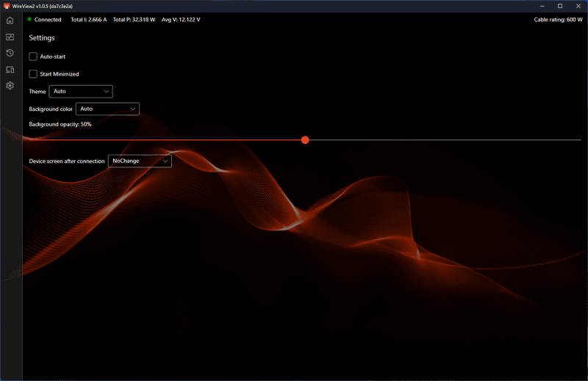Click the Total I current readout
Screen dimensions: 588x381
coord(88,20)
